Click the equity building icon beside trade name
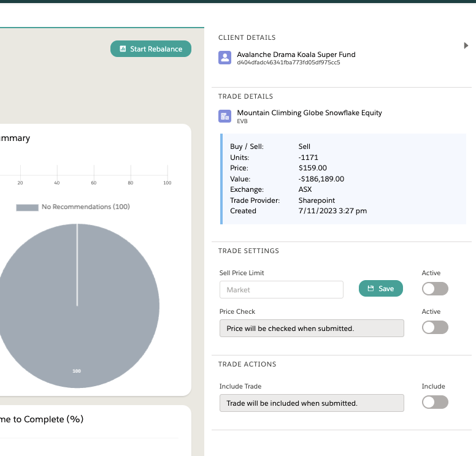476x456 pixels. [225, 116]
